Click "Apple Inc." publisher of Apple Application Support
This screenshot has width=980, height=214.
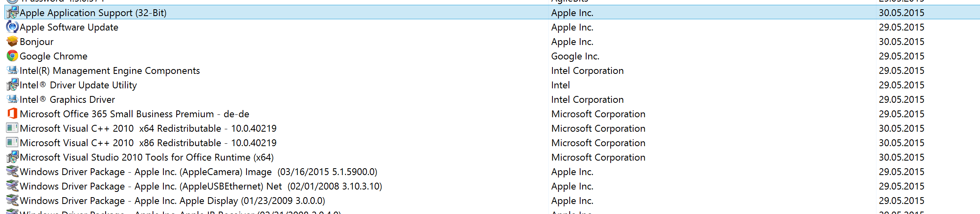pyautogui.click(x=572, y=13)
